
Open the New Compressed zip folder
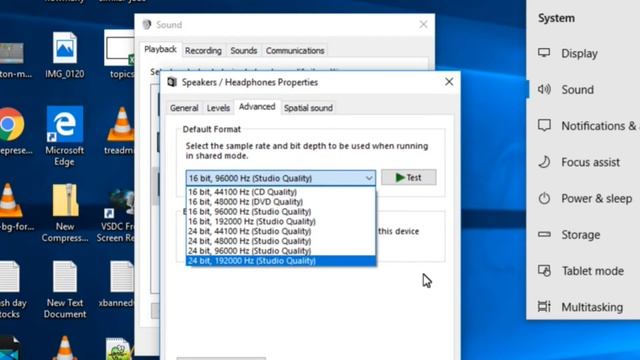click(x=65, y=200)
